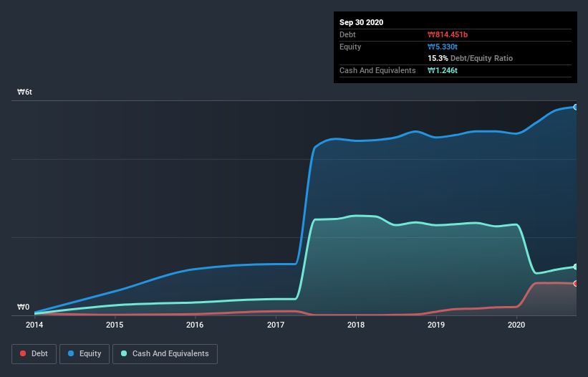Viewport: 588px width, 377px height.
Task: Click the 2017 x-axis label
Action: (x=276, y=325)
